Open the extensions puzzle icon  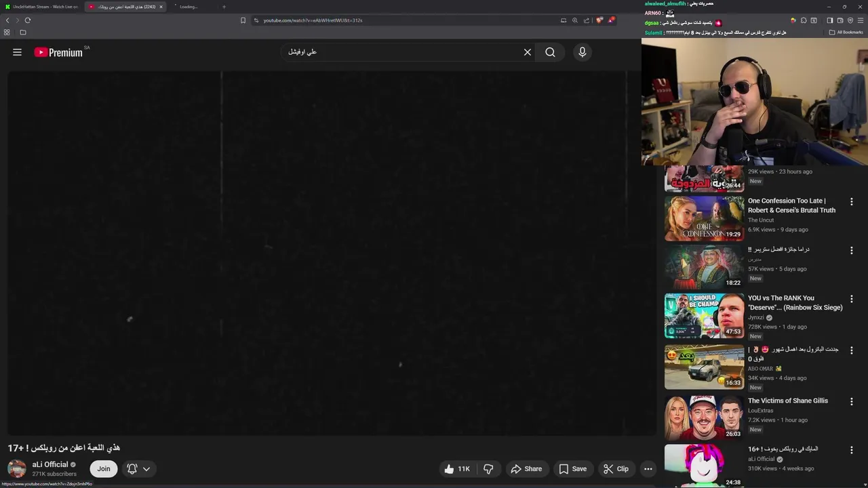coord(804,20)
